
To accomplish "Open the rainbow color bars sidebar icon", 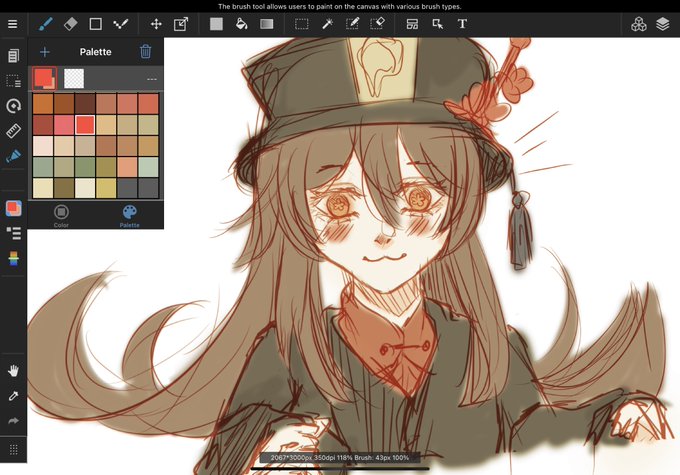I will (13, 259).
